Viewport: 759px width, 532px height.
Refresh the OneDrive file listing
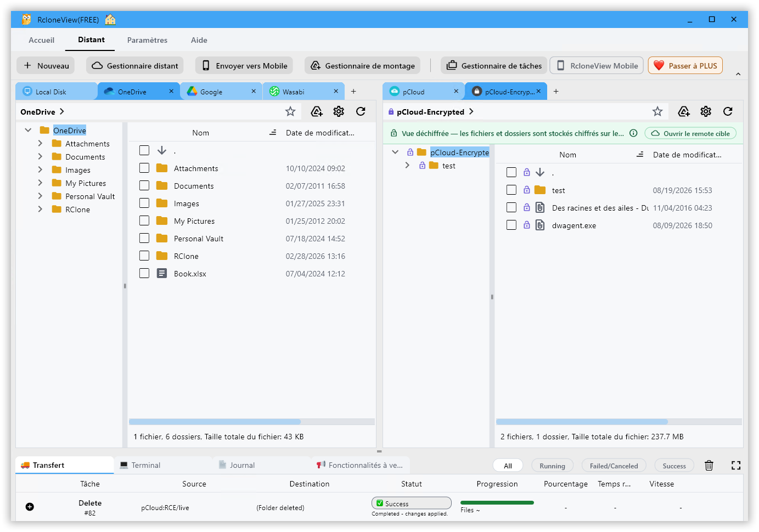click(361, 112)
